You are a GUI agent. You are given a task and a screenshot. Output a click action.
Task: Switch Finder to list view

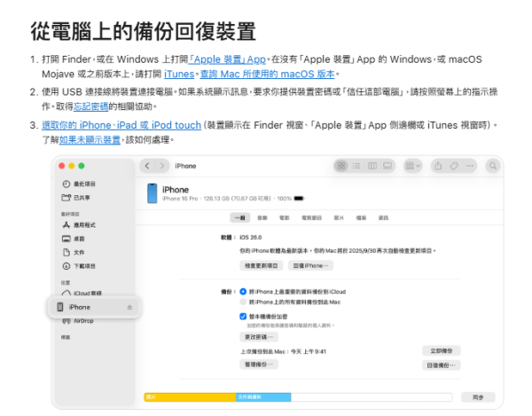click(356, 166)
